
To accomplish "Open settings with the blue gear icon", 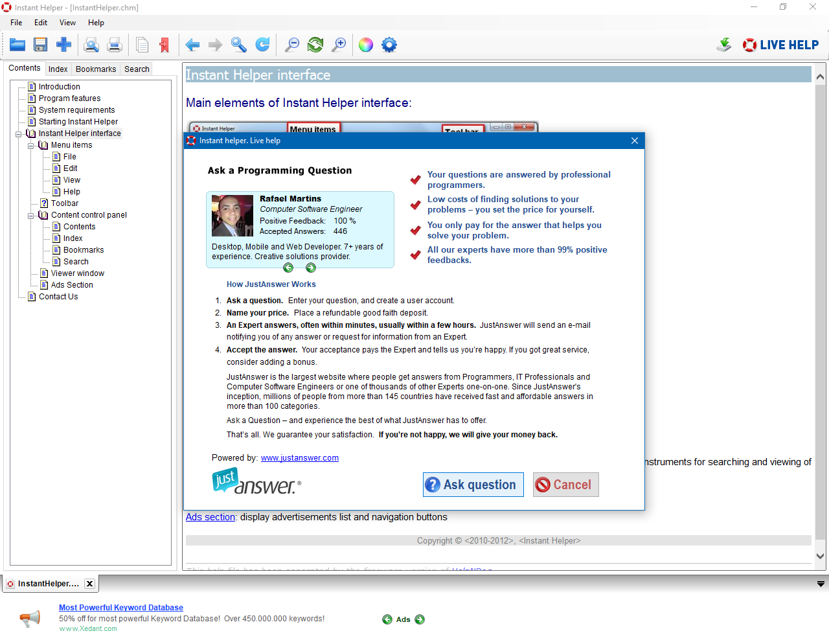I will pyautogui.click(x=389, y=45).
